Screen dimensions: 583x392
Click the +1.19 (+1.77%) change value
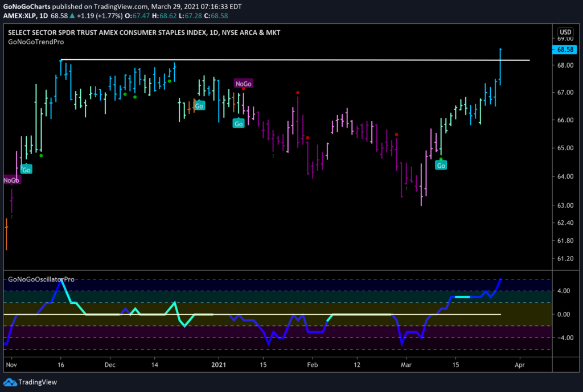100,16
